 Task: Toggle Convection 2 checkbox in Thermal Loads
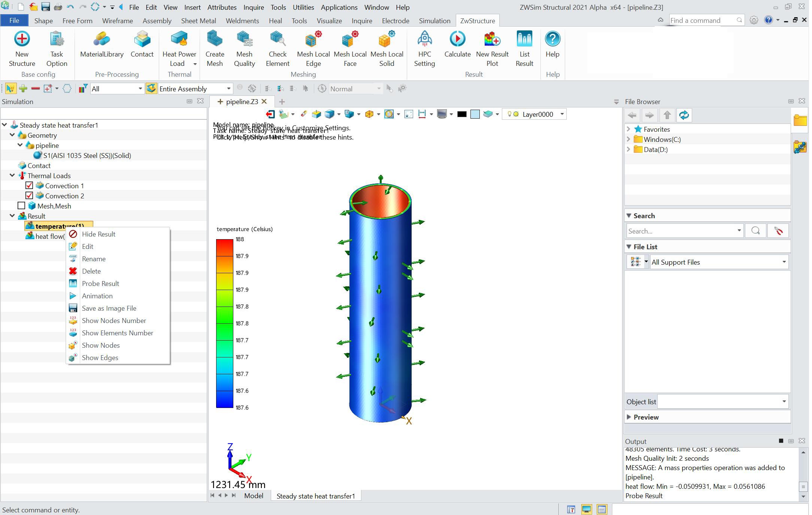(x=29, y=196)
